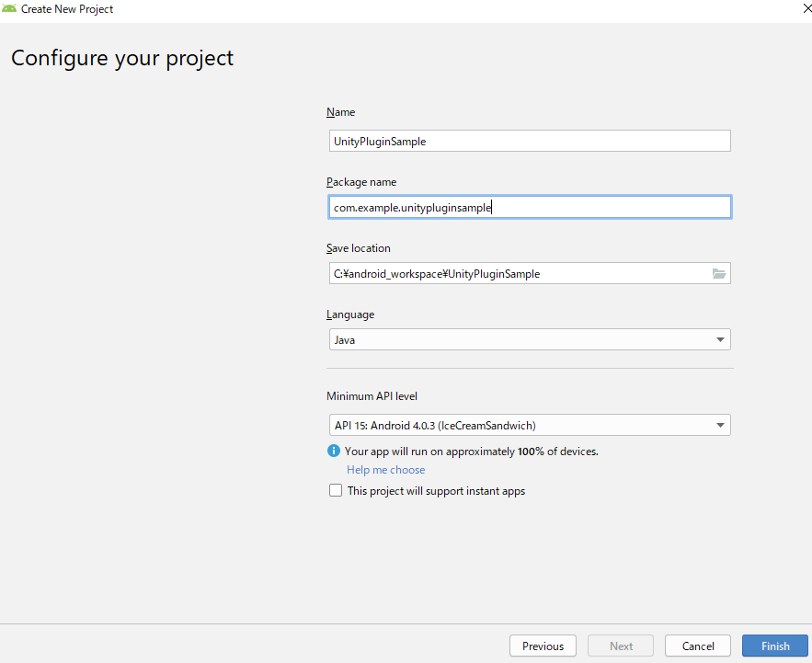Open the Save location folder browser icon
This screenshot has width=812, height=663.
point(719,273)
